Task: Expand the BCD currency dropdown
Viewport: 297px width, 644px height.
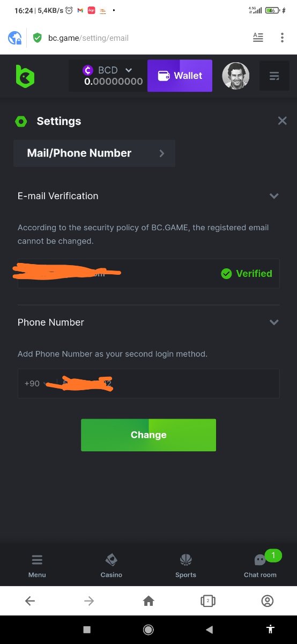Action: coord(129,70)
